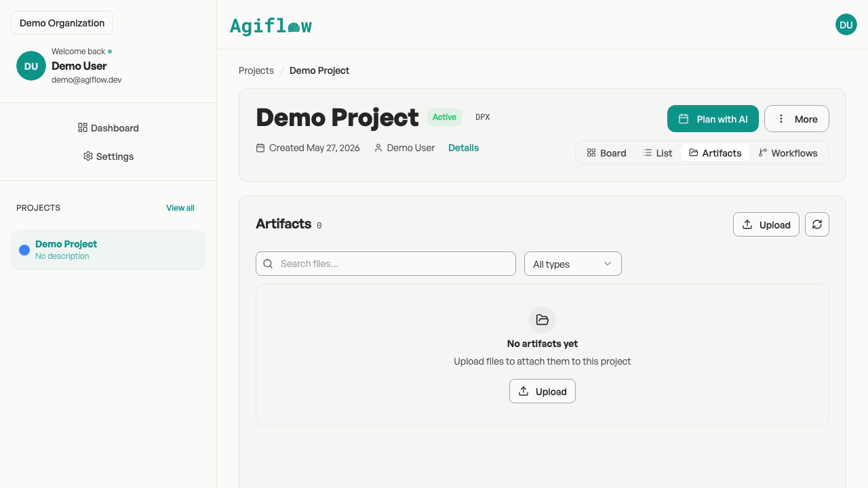Screen dimensions: 868x488
Task: Click the empty folder icon
Action: click(542, 320)
